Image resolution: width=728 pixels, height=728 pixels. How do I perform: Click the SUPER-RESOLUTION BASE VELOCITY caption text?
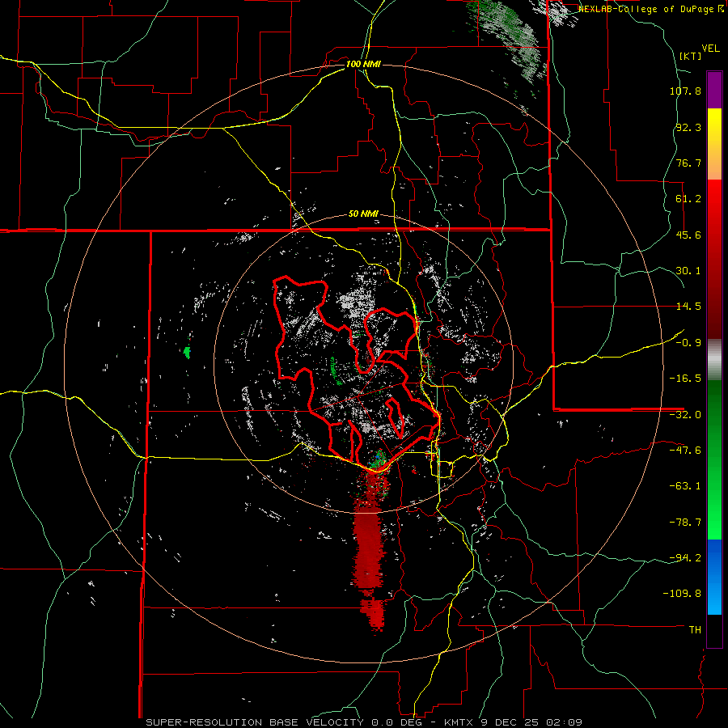(255, 722)
